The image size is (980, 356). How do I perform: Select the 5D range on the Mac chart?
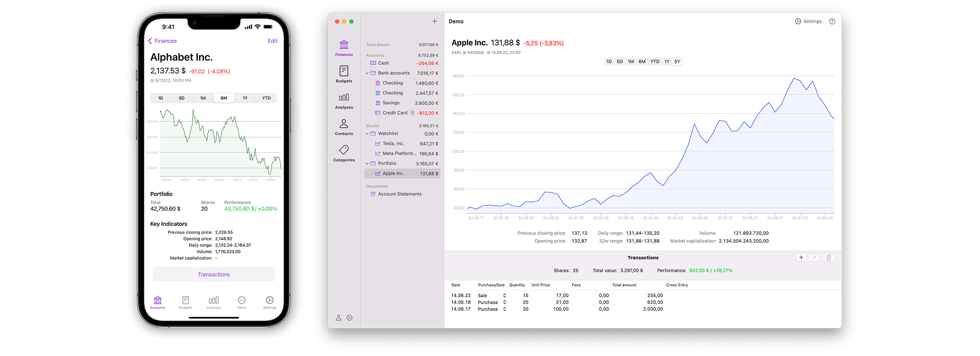(619, 62)
